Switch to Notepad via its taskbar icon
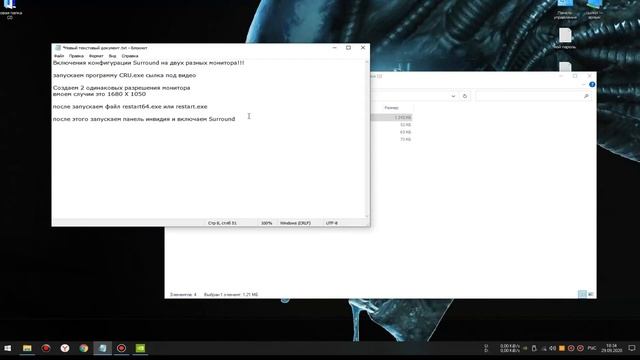Image resolution: width=640 pixels, height=360 pixels. 102,348
